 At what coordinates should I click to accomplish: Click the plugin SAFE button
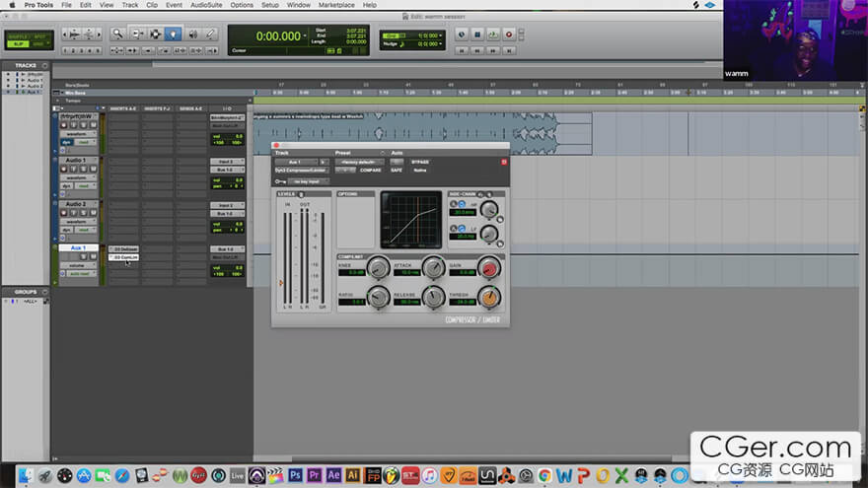click(397, 171)
